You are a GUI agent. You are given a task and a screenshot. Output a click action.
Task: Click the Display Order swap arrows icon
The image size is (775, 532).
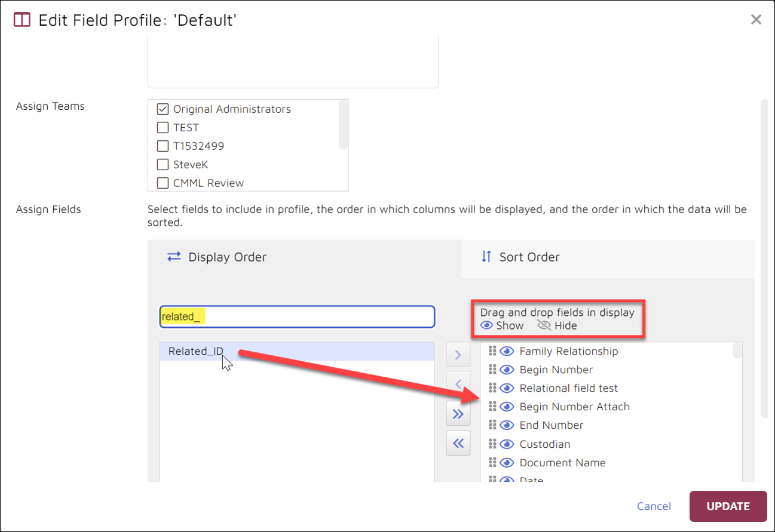click(x=174, y=257)
